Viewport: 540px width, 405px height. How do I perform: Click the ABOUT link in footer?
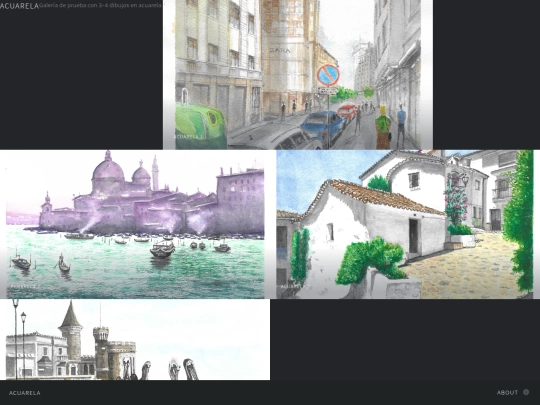[507, 393]
